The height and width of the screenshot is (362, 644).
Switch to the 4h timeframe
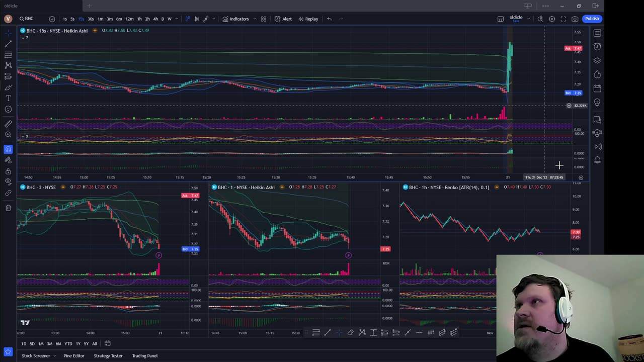155,19
